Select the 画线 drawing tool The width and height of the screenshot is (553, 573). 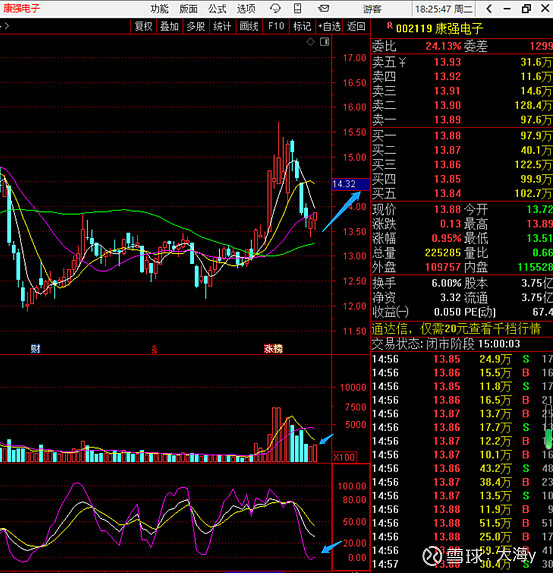[x=249, y=26]
